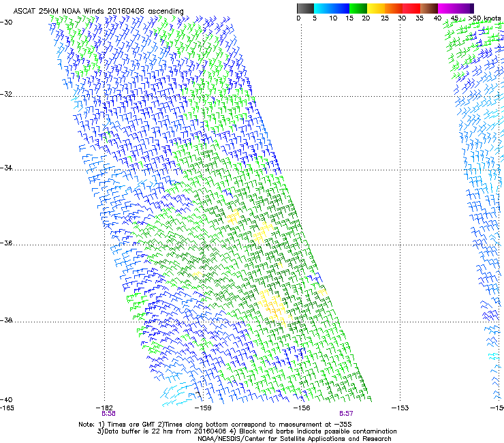Click the '-162' longitude axis label

104,408
